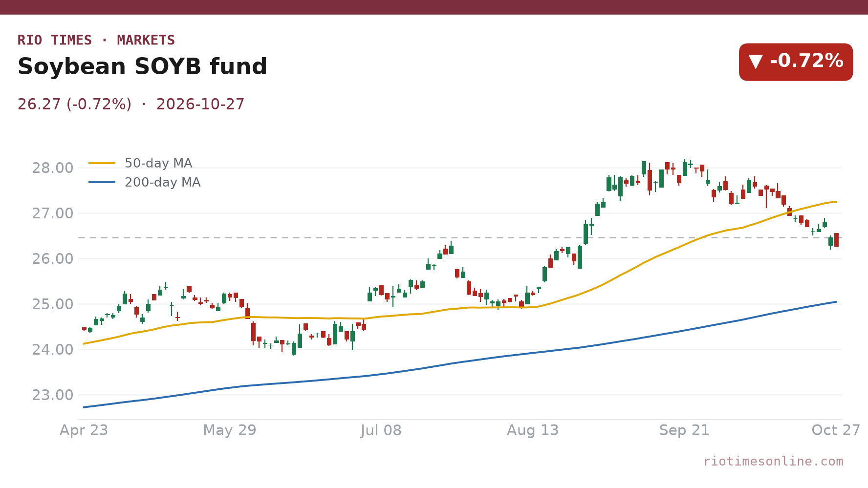Screen dimensions: 868x488
Task: Click the 'RIO TIMES · MARKETS' header text
Action: 96,40
